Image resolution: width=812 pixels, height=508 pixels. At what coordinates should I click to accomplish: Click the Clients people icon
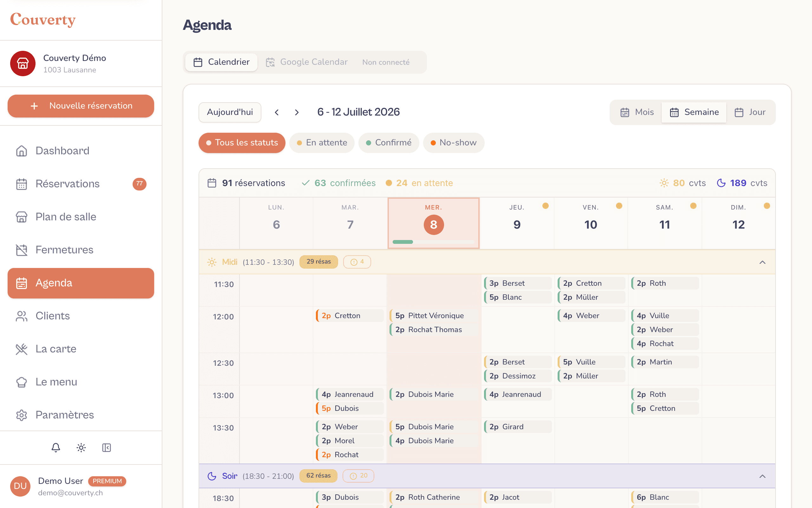22,316
